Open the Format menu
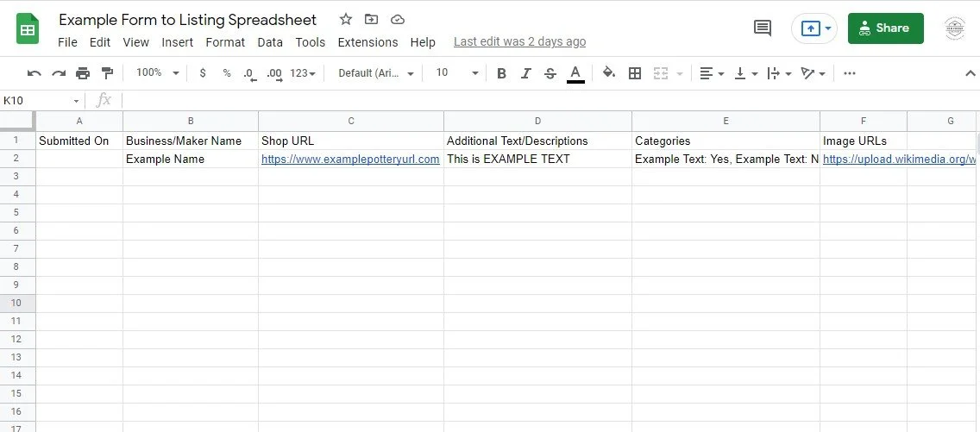 click(225, 42)
